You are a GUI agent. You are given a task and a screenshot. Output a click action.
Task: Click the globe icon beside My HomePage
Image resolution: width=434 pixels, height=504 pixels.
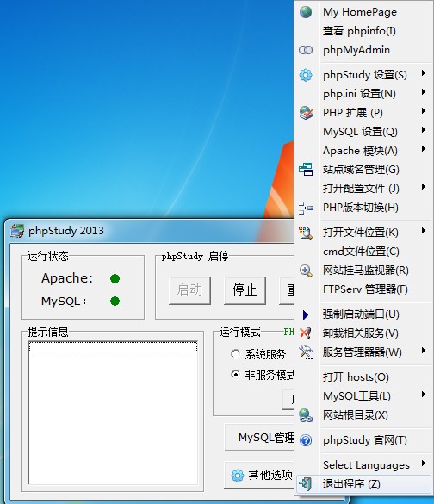tap(306, 12)
